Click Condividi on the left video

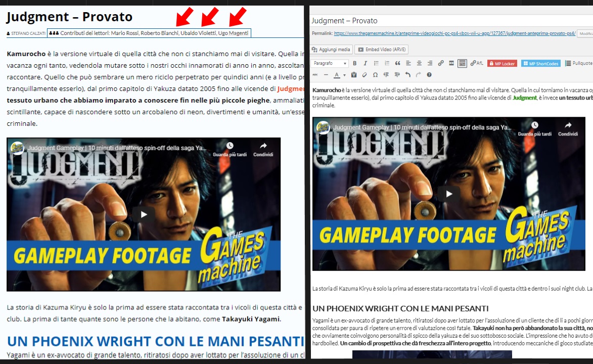coord(263,150)
